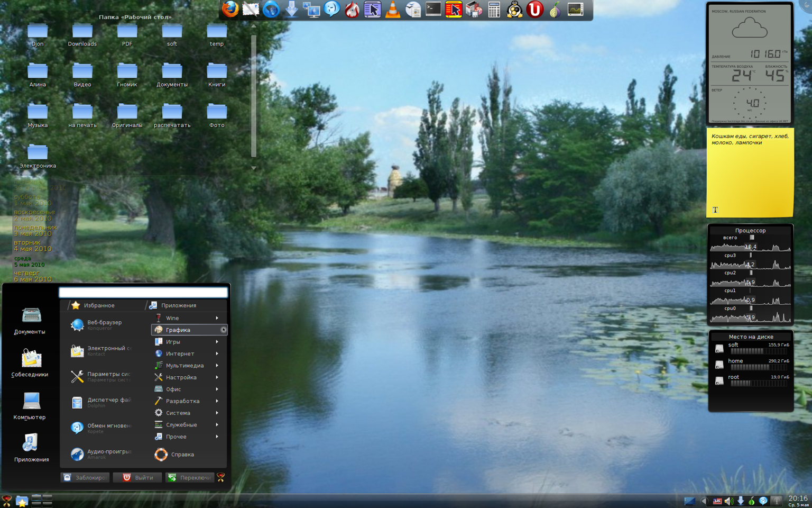Launch the calculator from the dock
This screenshot has width=812, height=508.
coord(494,10)
